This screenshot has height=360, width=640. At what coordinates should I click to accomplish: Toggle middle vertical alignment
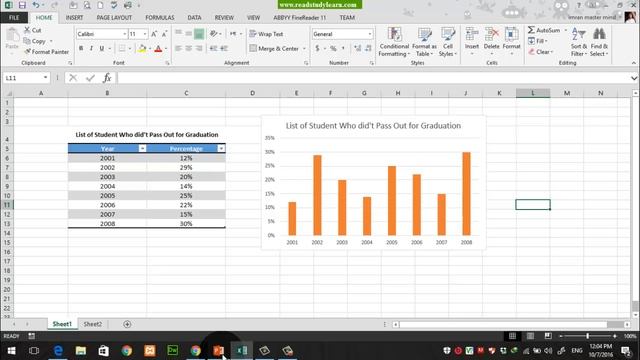coord(189,34)
